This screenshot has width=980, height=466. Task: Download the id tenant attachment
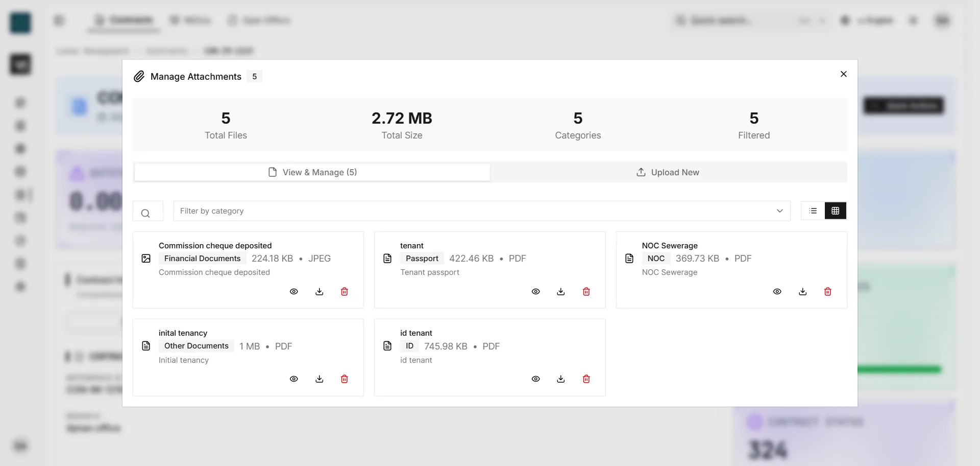[x=560, y=379]
